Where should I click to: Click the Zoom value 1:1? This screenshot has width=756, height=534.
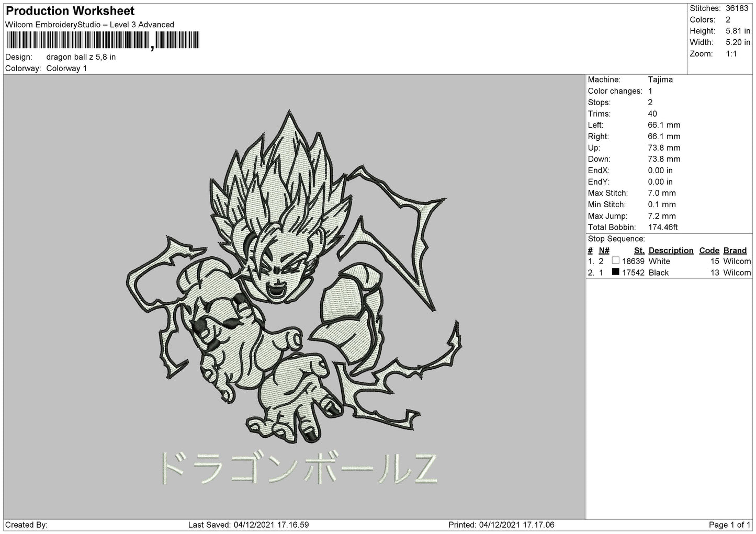tap(731, 54)
